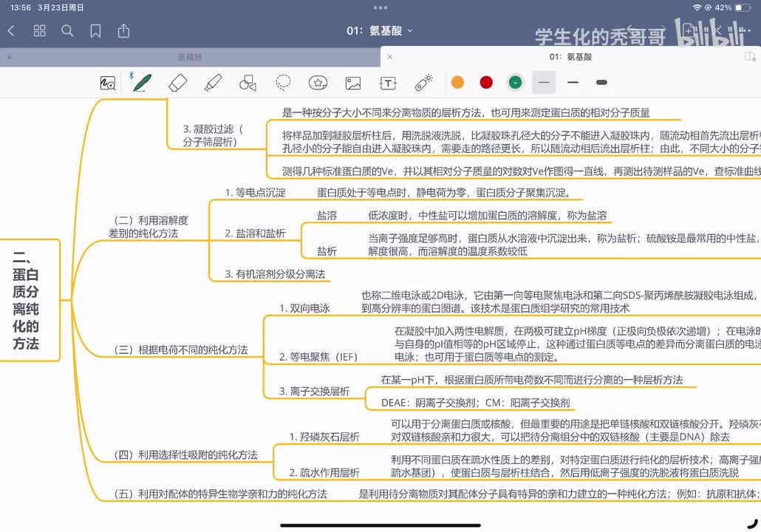
Task: Open the split view icon in tab bar
Action: (750, 57)
